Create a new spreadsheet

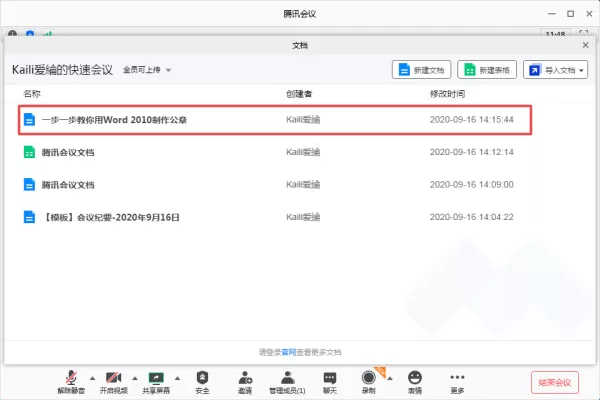point(487,70)
